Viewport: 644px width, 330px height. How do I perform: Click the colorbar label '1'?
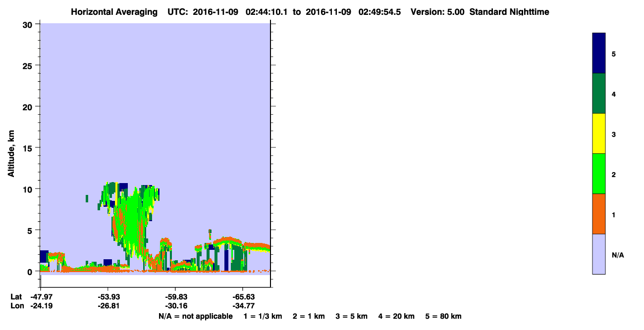pyautogui.click(x=614, y=215)
